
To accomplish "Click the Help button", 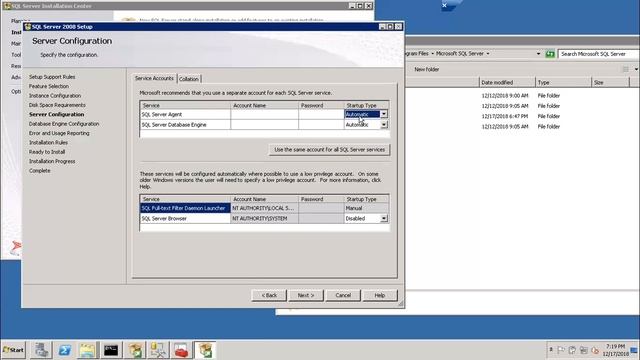I will tap(380, 295).
